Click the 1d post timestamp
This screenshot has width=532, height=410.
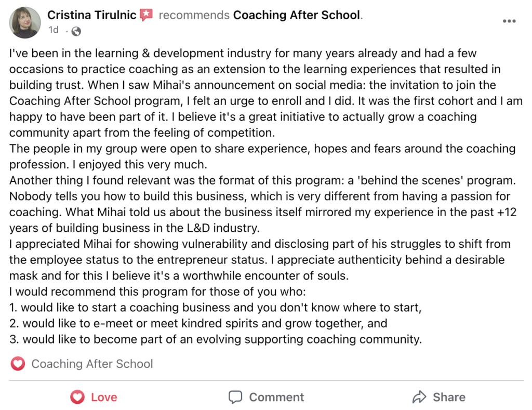coord(54,30)
